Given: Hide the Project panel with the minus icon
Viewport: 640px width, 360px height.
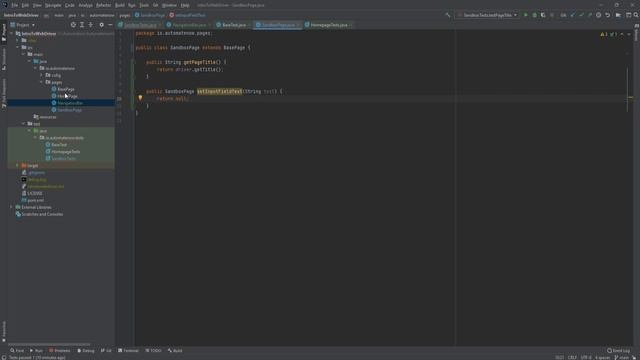Looking at the screenshot, I should 110,25.
